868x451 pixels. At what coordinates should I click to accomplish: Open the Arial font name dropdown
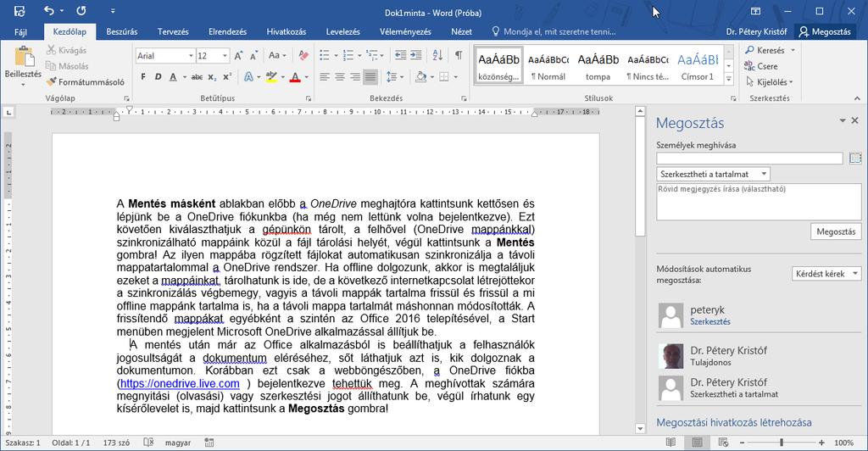pos(191,56)
